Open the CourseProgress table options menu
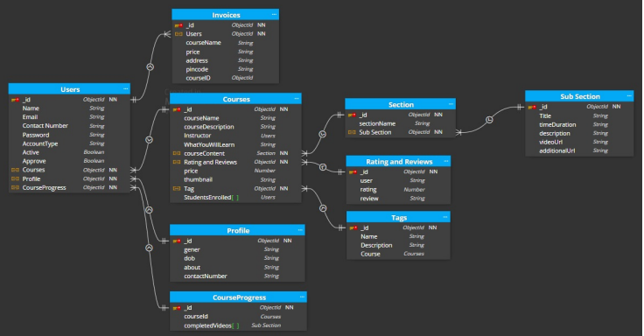644x336 pixels. [x=302, y=297]
